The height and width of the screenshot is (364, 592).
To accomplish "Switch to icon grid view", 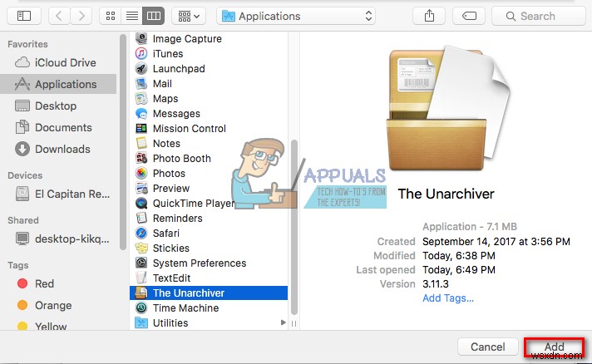I will click(111, 17).
